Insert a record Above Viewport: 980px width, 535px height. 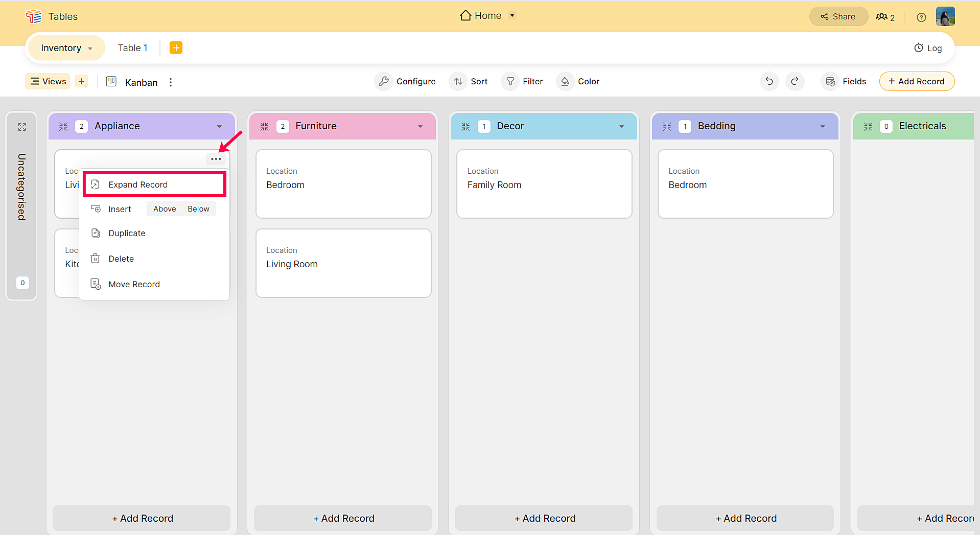tap(165, 209)
